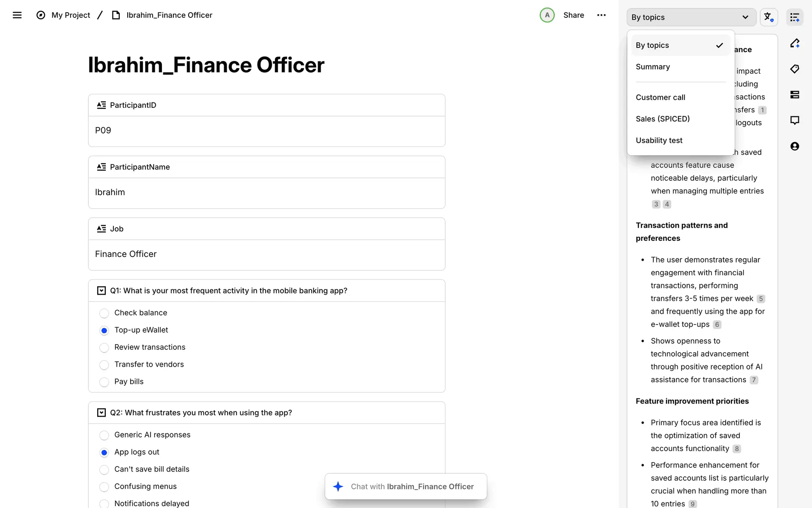Open the hamburger navigation menu
This screenshot has width=812, height=508.
click(17, 15)
